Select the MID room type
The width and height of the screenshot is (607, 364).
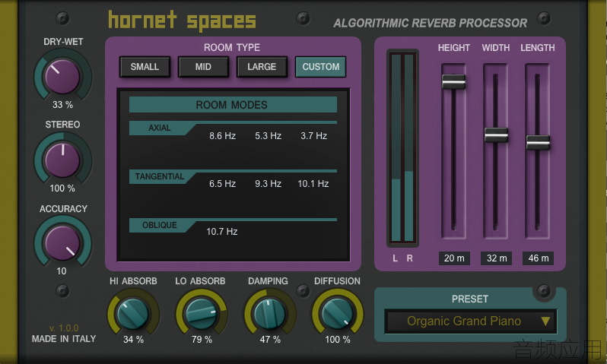[x=203, y=67]
